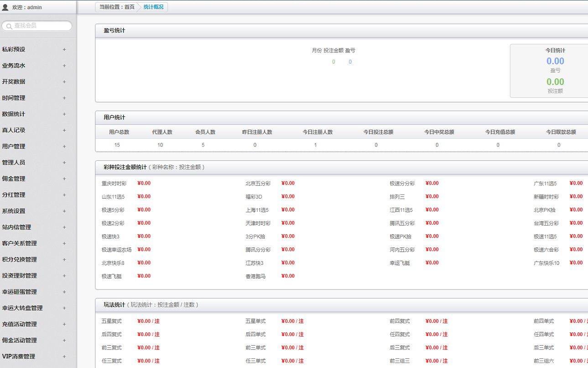Click the agent count value 10

point(160,145)
